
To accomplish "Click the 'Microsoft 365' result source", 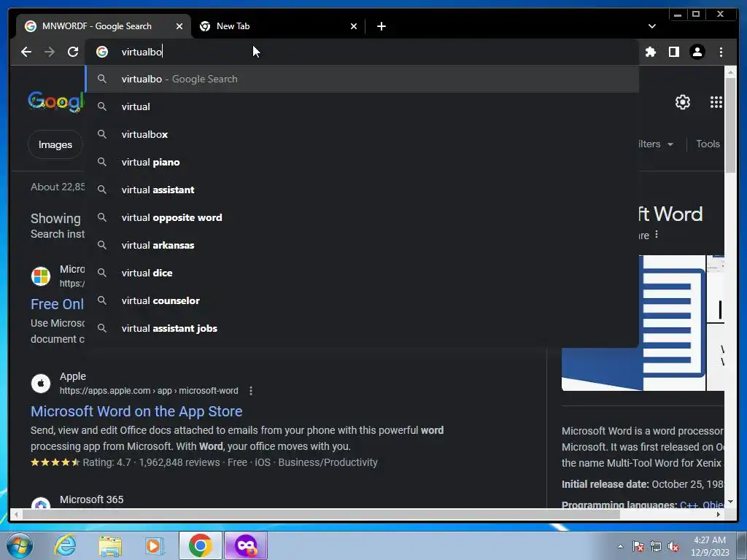I will (x=91, y=499).
